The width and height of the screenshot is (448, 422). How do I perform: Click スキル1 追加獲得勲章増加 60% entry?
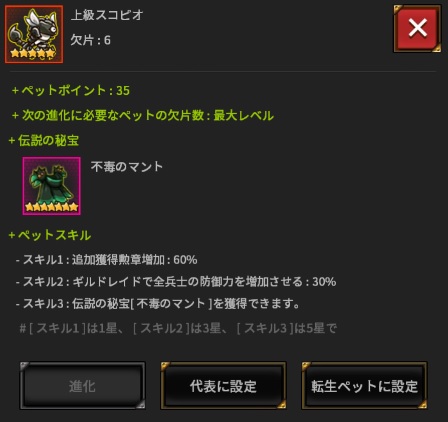(107, 260)
